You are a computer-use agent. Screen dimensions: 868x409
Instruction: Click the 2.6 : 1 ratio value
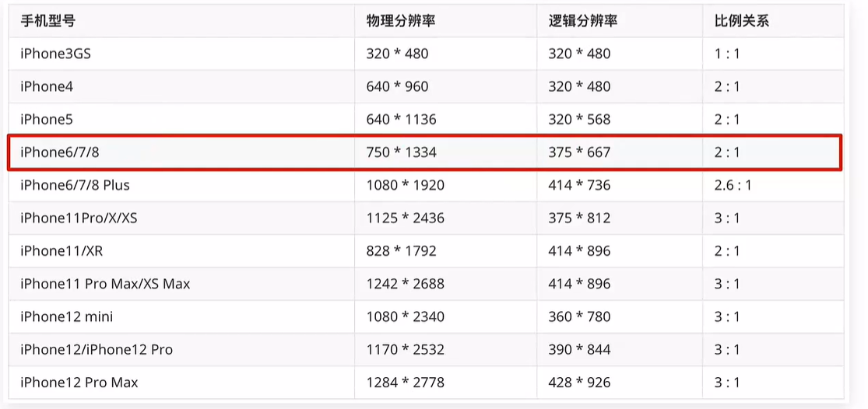pos(733,185)
